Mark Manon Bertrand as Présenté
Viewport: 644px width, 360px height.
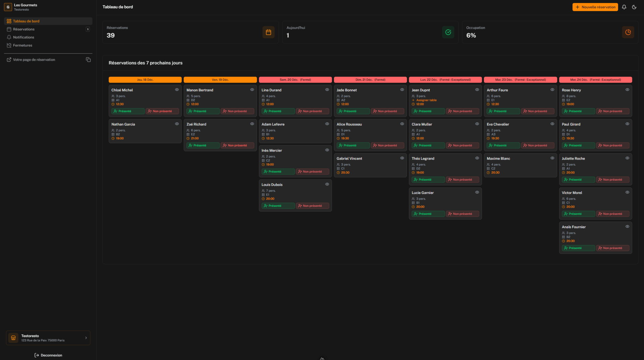(x=203, y=111)
